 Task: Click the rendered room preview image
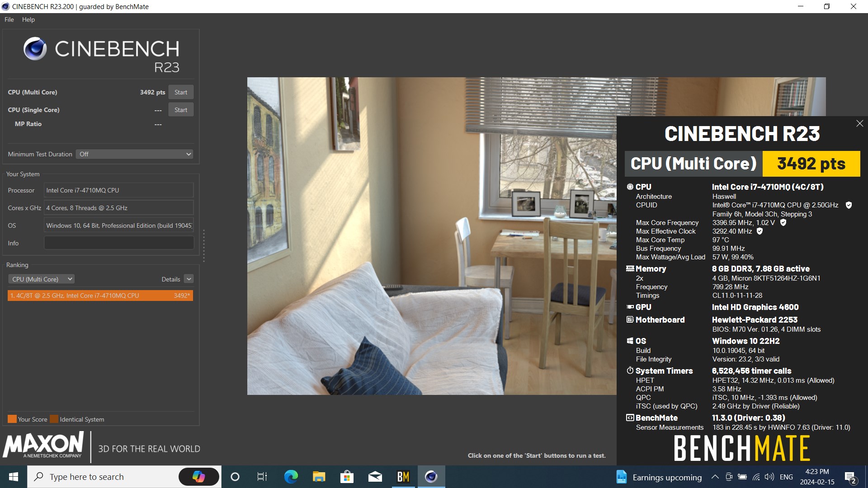432,236
